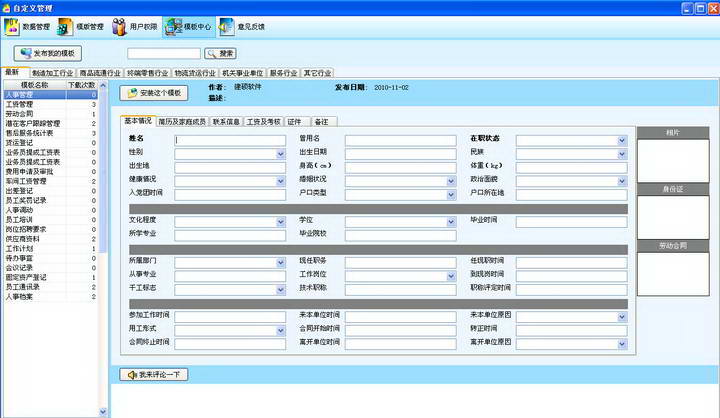The image size is (720, 418).
Task: Click the 发布我的模板 button
Action: [48, 53]
